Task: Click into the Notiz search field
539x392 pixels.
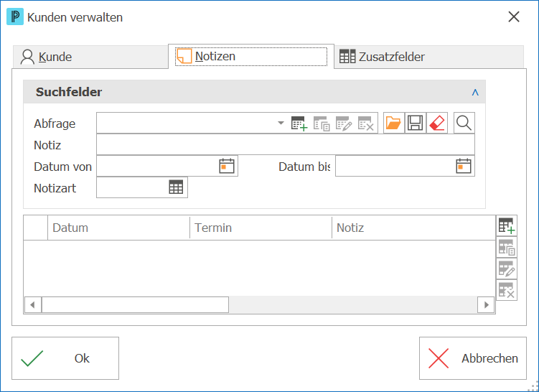Action: point(286,144)
